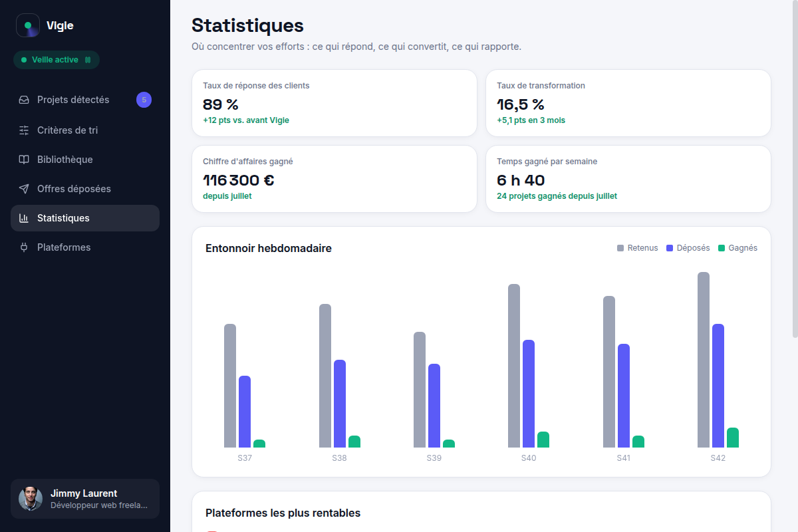
Task: Click the Chiffre d'affaires gagné card
Action: [x=334, y=179]
